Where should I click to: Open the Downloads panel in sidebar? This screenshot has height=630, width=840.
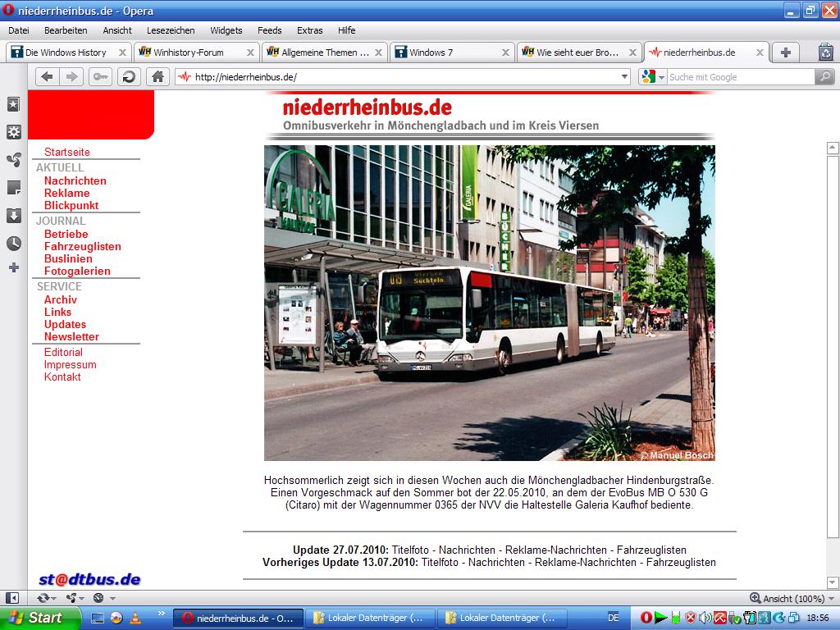13,216
